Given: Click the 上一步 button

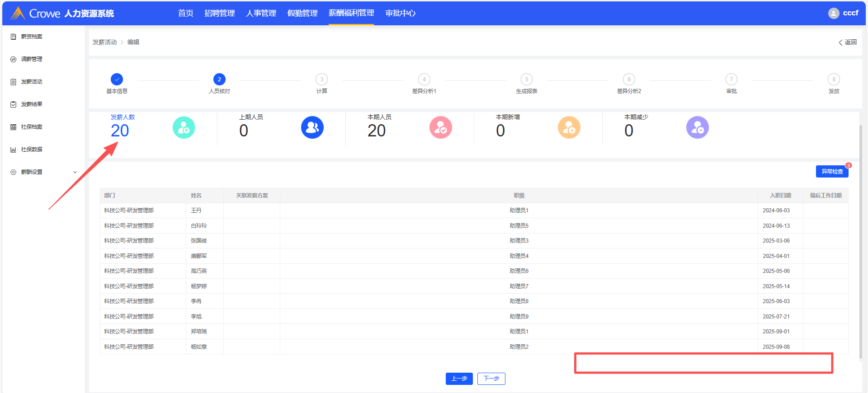Looking at the screenshot, I should pos(459,379).
